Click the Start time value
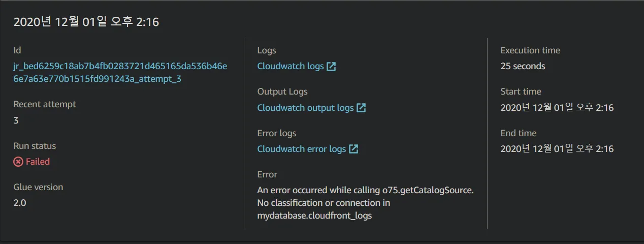The image size is (644, 244). [x=557, y=108]
